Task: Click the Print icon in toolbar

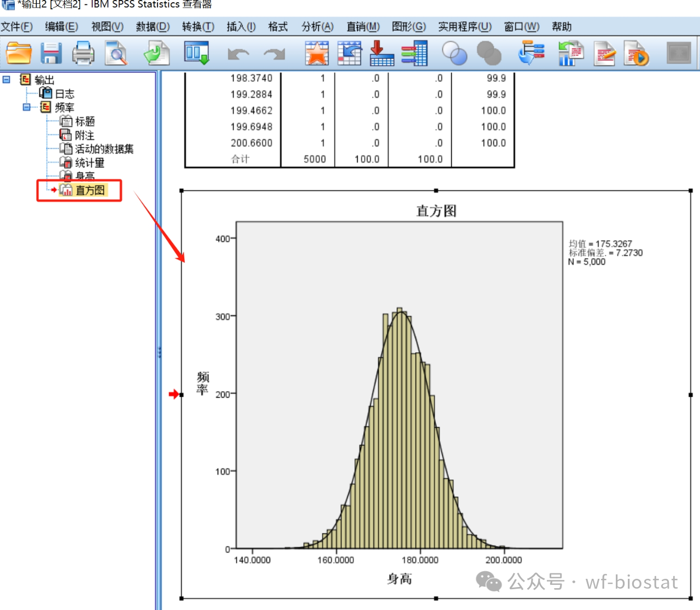Action: (x=83, y=54)
